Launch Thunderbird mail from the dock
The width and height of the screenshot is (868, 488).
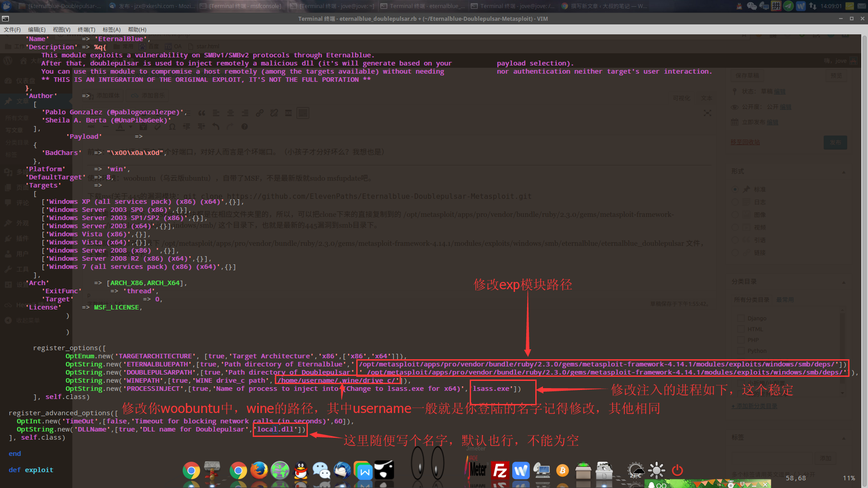click(x=342, y=470)
